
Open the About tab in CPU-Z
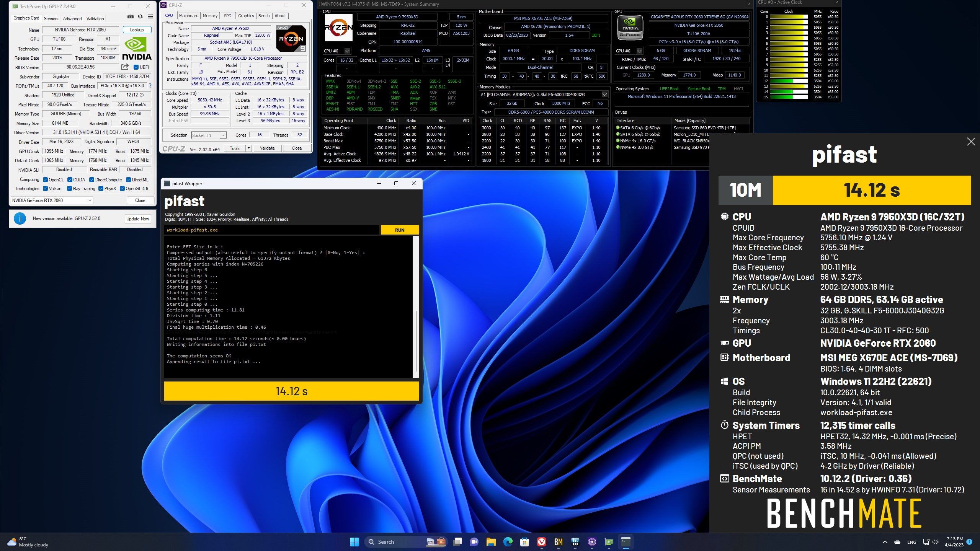point(280,16)
